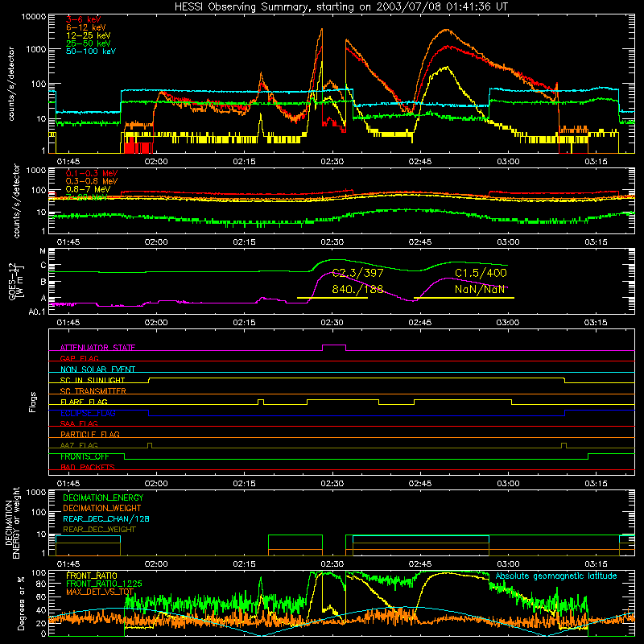Click the MAX_DET_VS_TOT legend label
Image resolution: width=644 pixels, height=644 pixels.
point(100,592)
